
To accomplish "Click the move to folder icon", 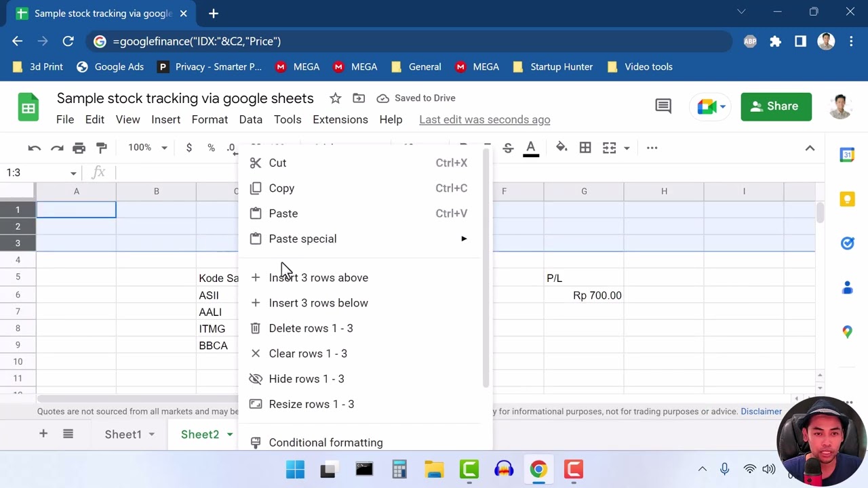I will (x=359, y=98).
